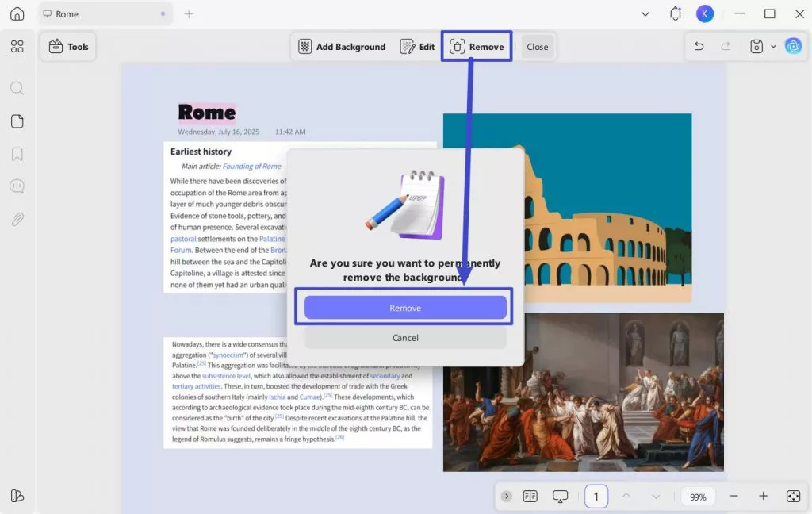Open the page panel icon in sidebar
The height and width of the screenshot is (514, 812).
click(17, 121)
